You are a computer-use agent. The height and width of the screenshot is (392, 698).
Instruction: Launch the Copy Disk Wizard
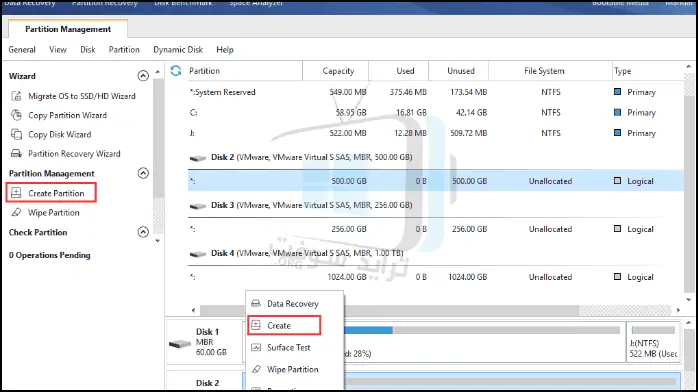tap(60, 134)
